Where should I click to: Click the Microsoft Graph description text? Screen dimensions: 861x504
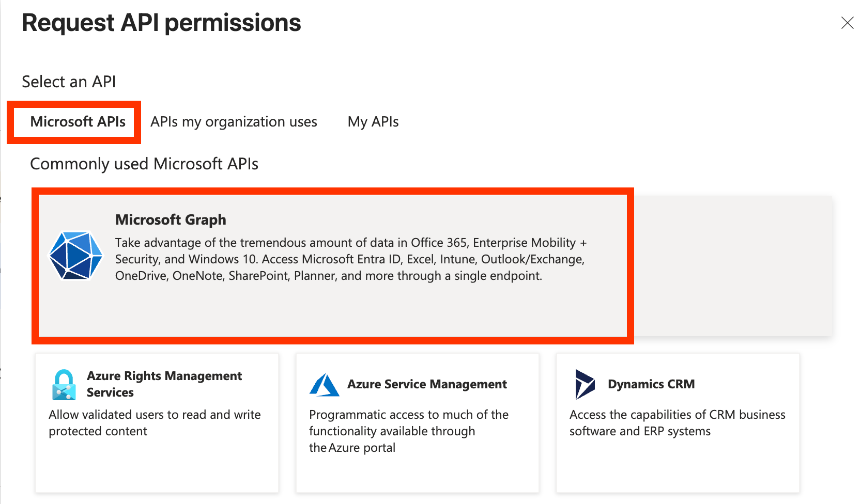351,259
